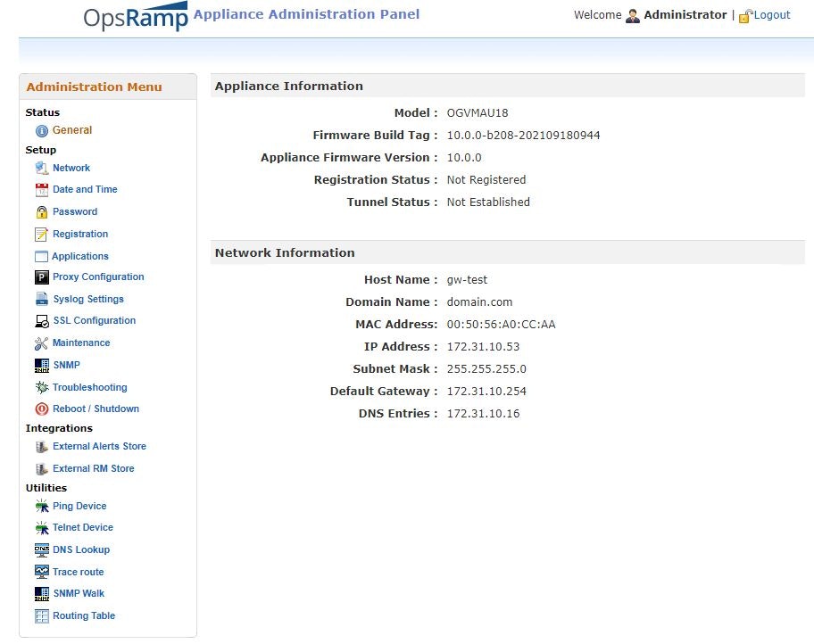Click the Applications window icon
The height and width of the screenshot is (644, 814).
click(x=41, y=256)
